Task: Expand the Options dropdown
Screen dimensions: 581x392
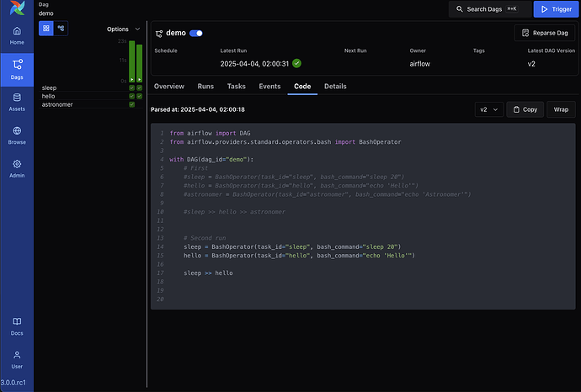Action: [124, 29]
